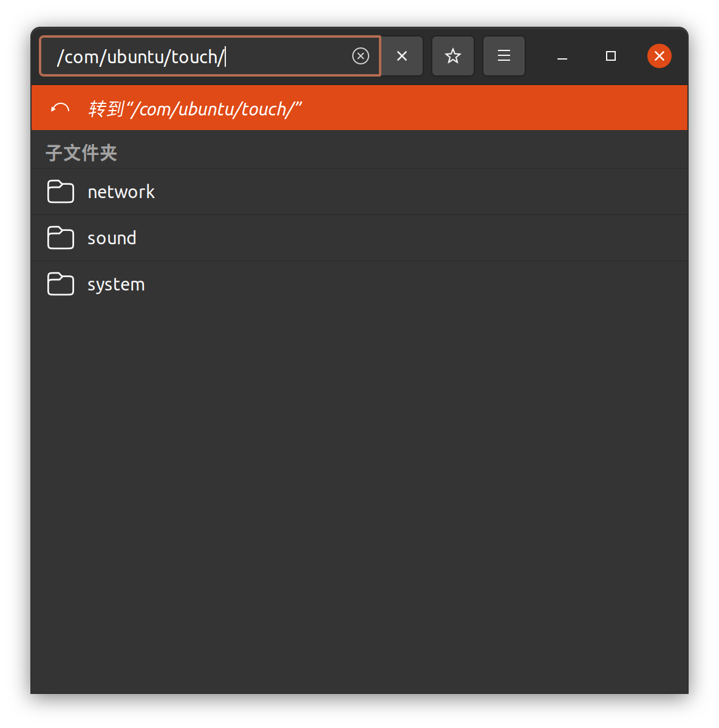Click the folder icon beside sound
Screen dimensions: 719x728
coord(61,238)
